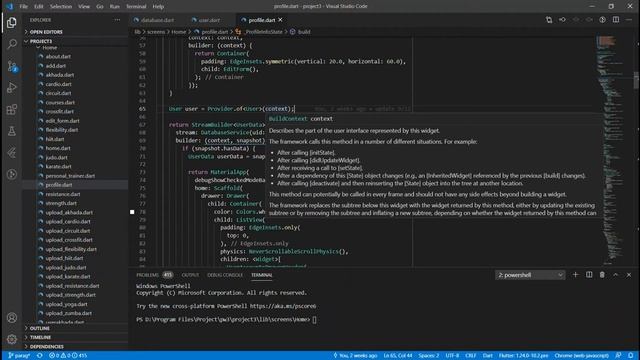Open the Extensions view
Screen dimensions: 640x360
[x=12, y=109]
